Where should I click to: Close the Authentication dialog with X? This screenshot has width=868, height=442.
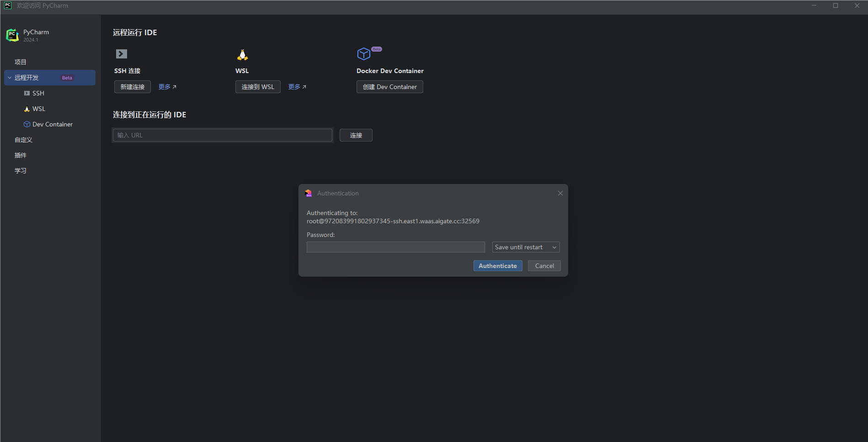point(560,193)
